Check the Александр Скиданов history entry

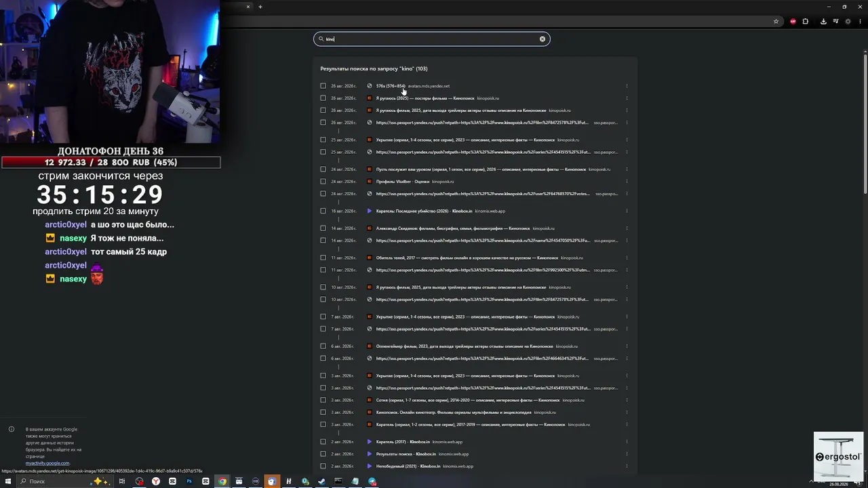point(323,228)
